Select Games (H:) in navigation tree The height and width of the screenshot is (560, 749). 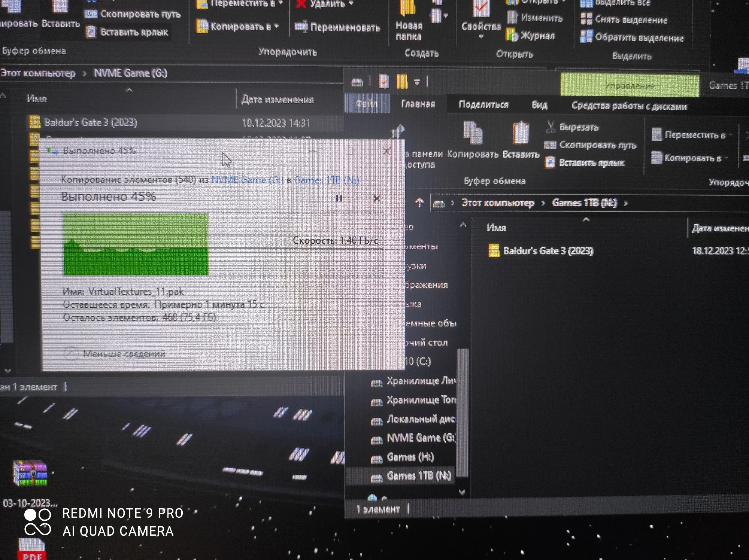click(x=410, y=457)
